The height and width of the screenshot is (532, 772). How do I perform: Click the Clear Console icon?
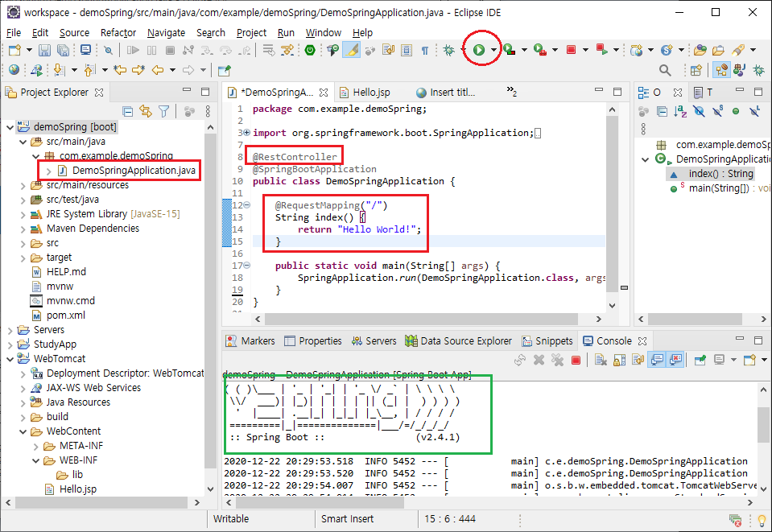tap(601, 360)
